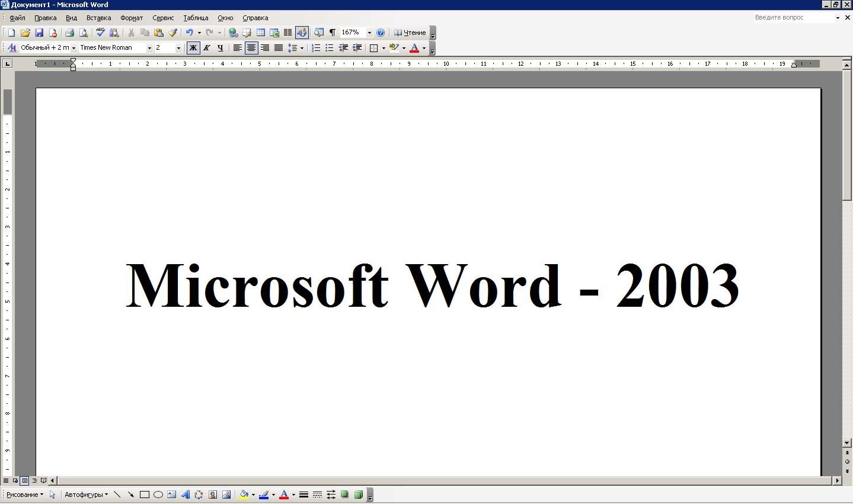Click the Print icon in the toolbar
The image size is (853, 504).
69,33
